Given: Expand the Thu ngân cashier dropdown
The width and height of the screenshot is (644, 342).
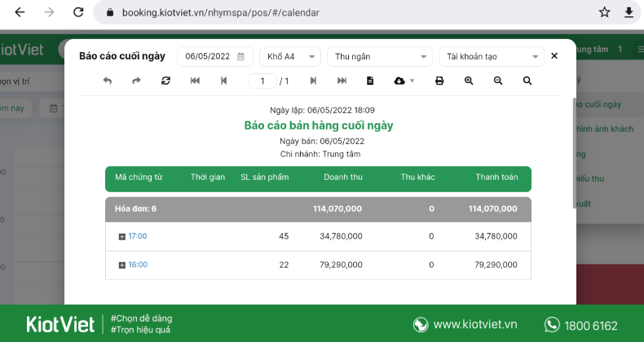Looking at the screenshot, I should (379, 56).
